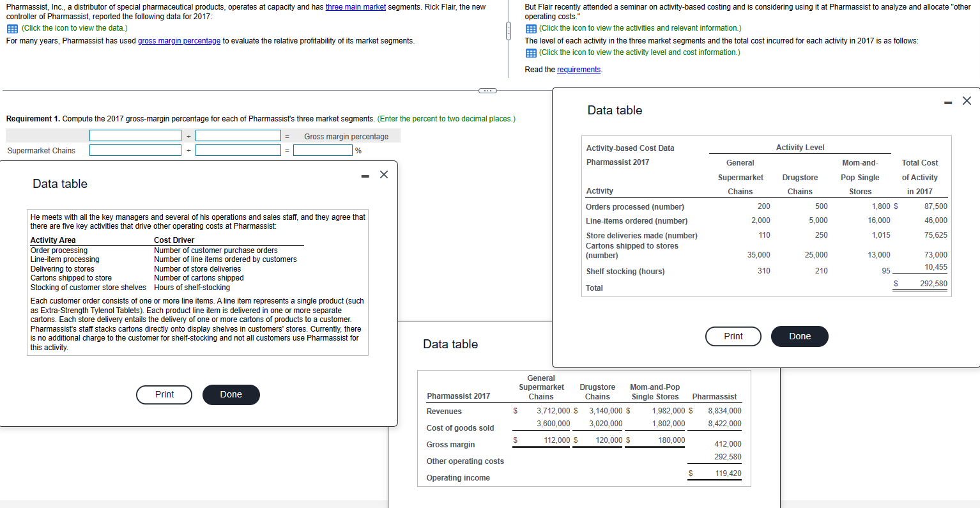The width and height of the screenshot is (980, 508).
Task: Click the 35,000 cartons shipped value
Action: (x=759, y=255)
